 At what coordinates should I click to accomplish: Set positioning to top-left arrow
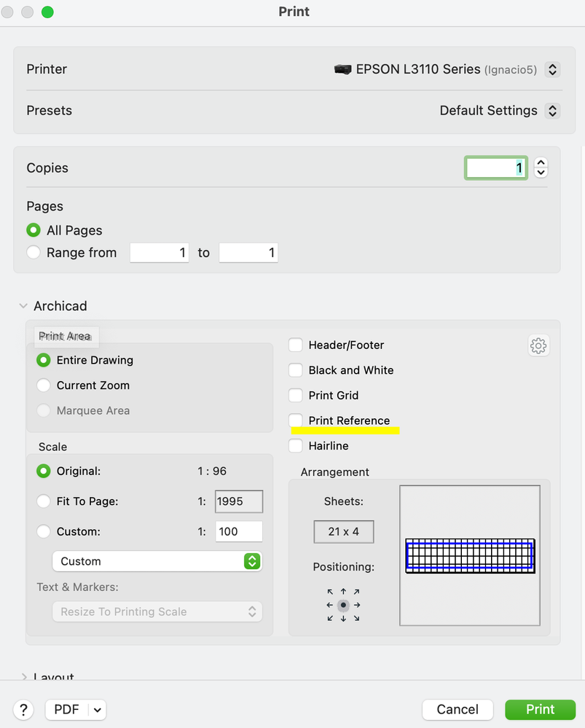(x=330, y=592)
